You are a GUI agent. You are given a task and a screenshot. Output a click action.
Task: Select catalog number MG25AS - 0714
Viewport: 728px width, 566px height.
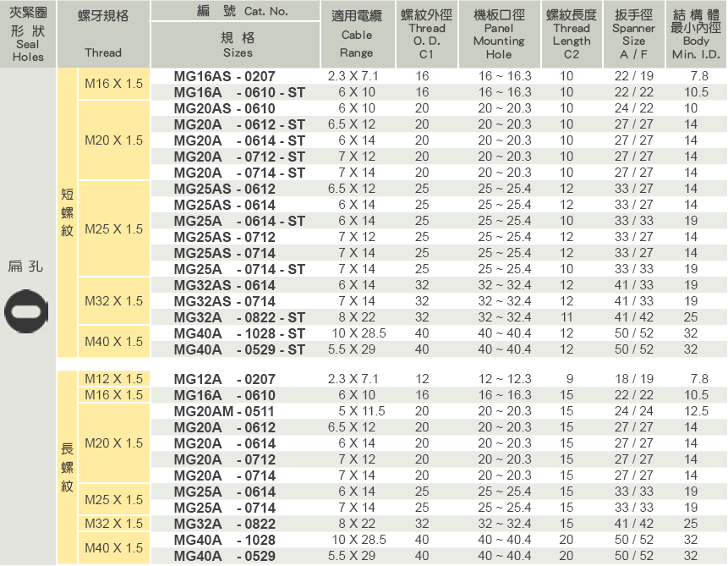225,253
